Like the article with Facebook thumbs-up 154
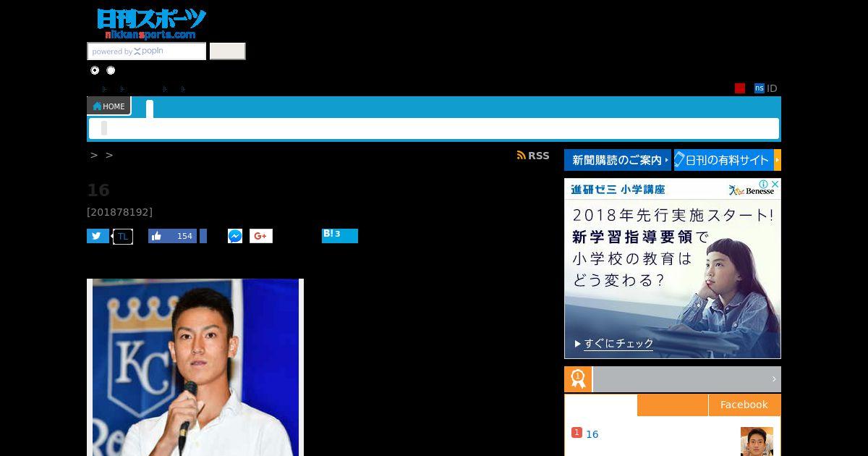The width and height of the screenshot is (868, 456). [172, 236]
